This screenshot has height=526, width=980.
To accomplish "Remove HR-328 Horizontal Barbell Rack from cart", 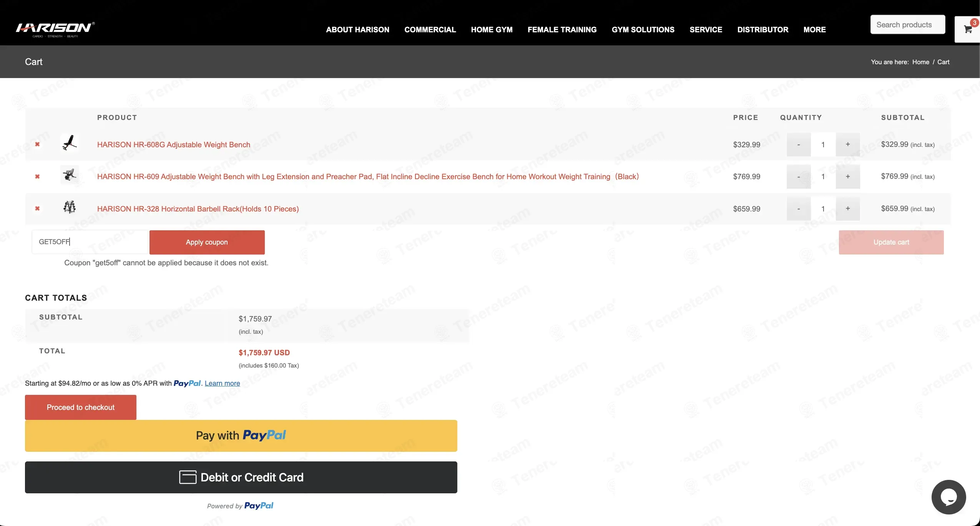I will click(37, 208).
